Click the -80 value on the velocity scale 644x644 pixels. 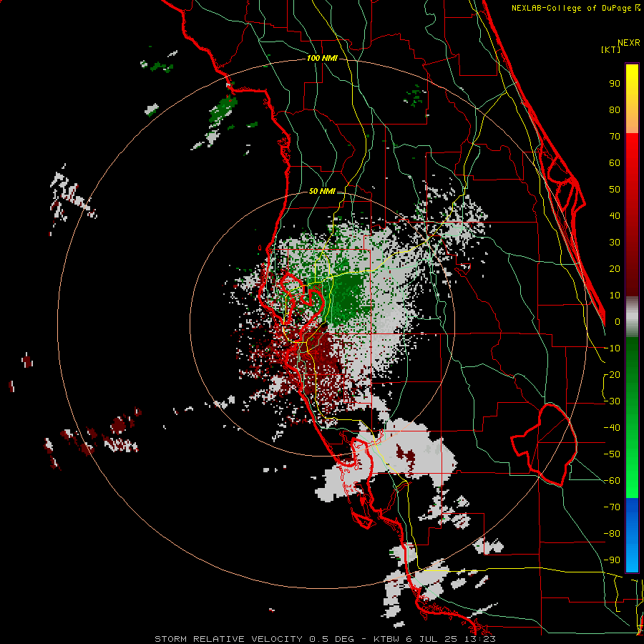point(612,534)
